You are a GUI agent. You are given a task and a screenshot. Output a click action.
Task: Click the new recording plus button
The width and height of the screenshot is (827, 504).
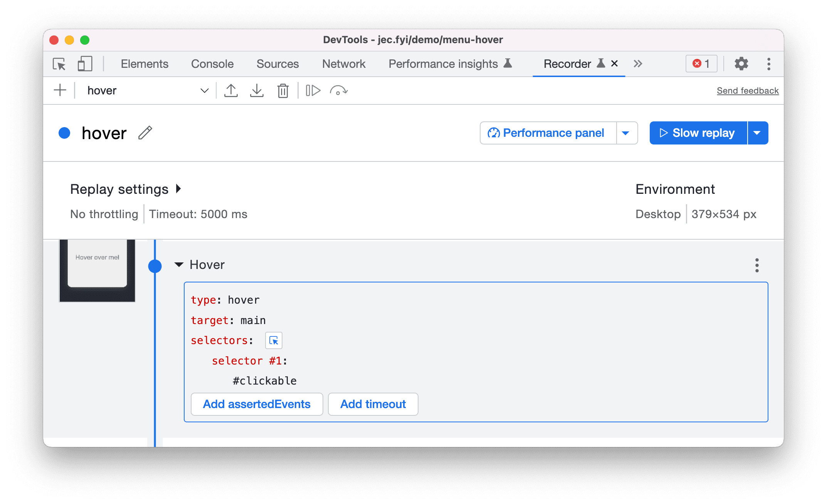tap(59, 90)
